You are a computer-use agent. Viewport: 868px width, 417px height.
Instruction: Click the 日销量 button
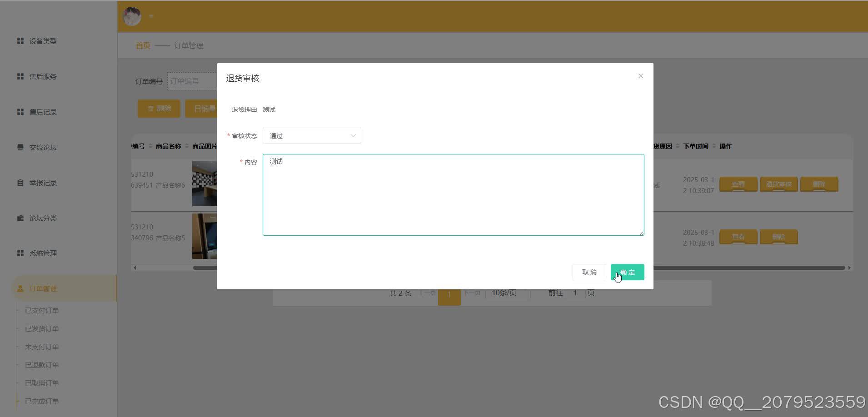point(201,109)
